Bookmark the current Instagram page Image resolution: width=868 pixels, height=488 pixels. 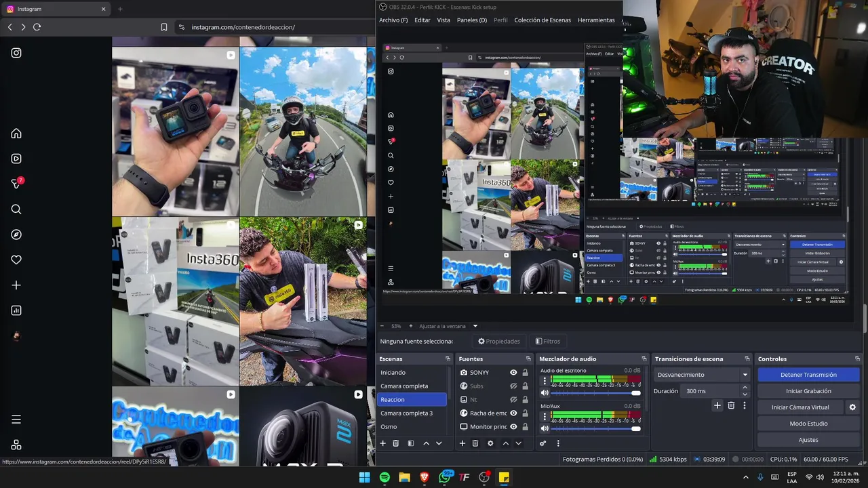(x=164, y=27)
